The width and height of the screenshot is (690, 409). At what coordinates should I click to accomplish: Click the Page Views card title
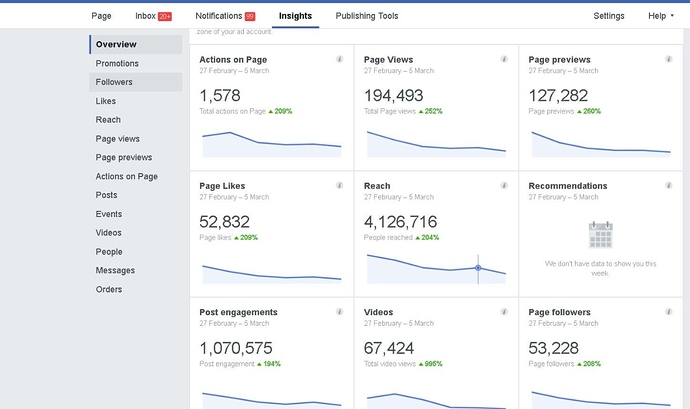[x=388, y=59]
